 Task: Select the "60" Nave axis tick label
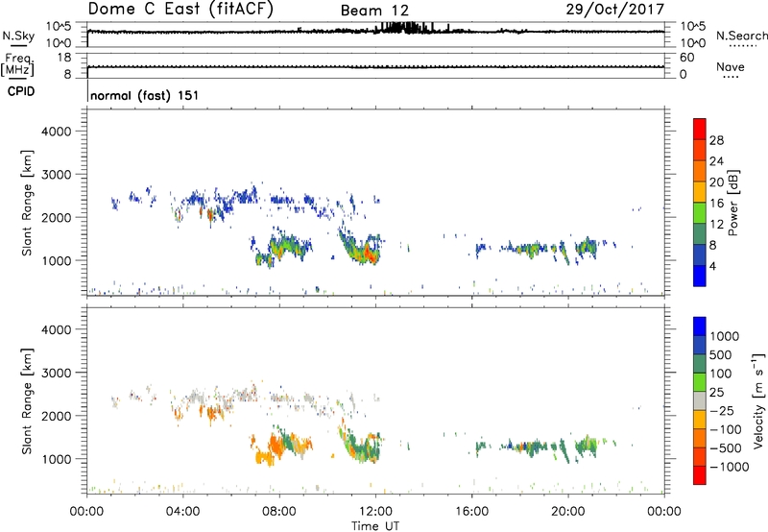coord(687,58)
